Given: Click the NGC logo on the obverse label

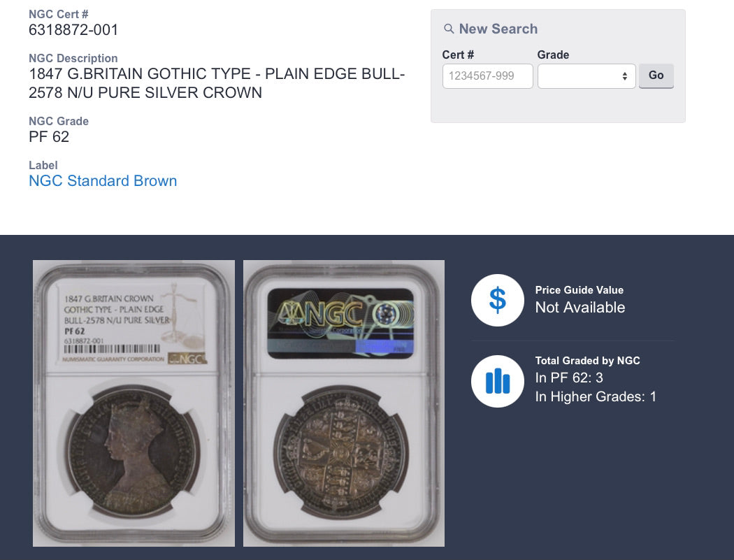Looking at the screenshot, I should pyautogui.click(x=187, y=359).
